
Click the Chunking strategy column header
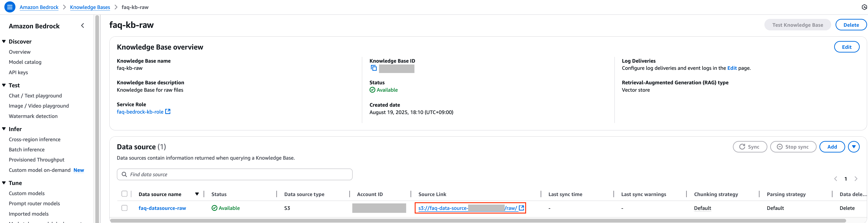(x=716, y=194)
